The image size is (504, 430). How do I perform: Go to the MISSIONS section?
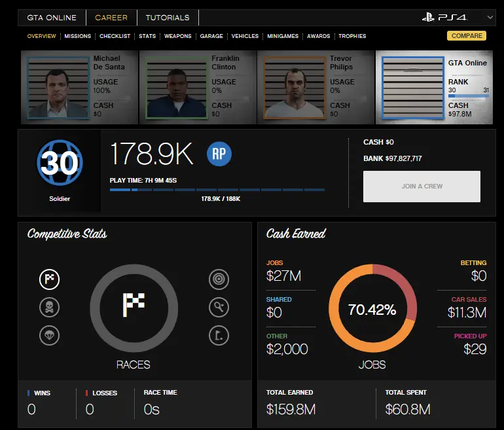click(x=77, y=36)
